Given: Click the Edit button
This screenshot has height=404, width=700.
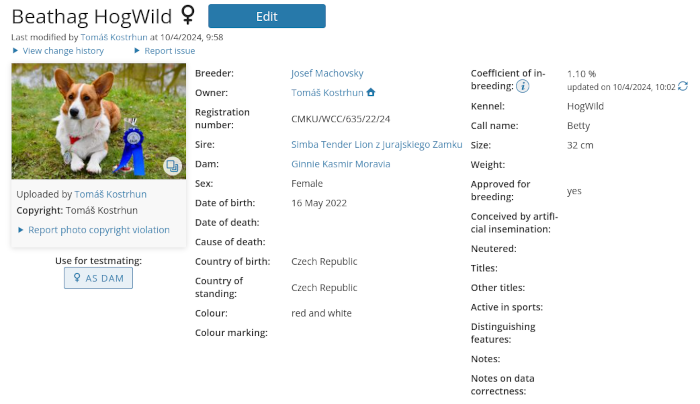Looking at the screenshot, I should click(x=267, y=17).
